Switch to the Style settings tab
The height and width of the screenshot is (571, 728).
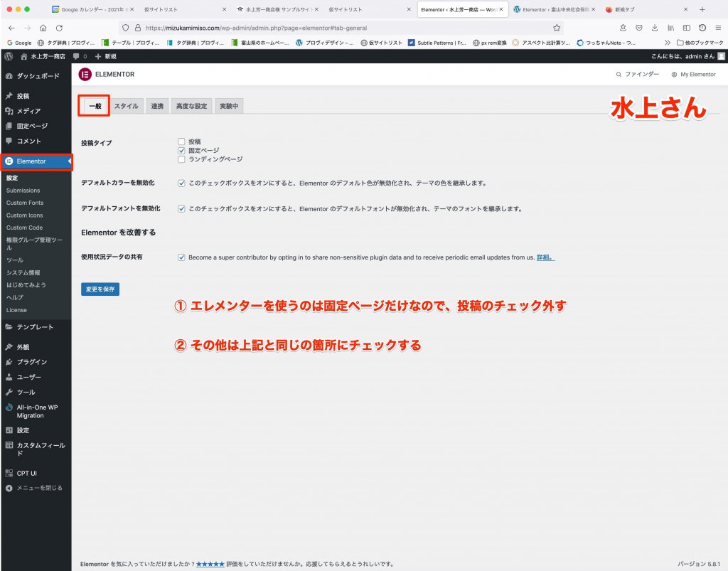click(x=126, y=106)
